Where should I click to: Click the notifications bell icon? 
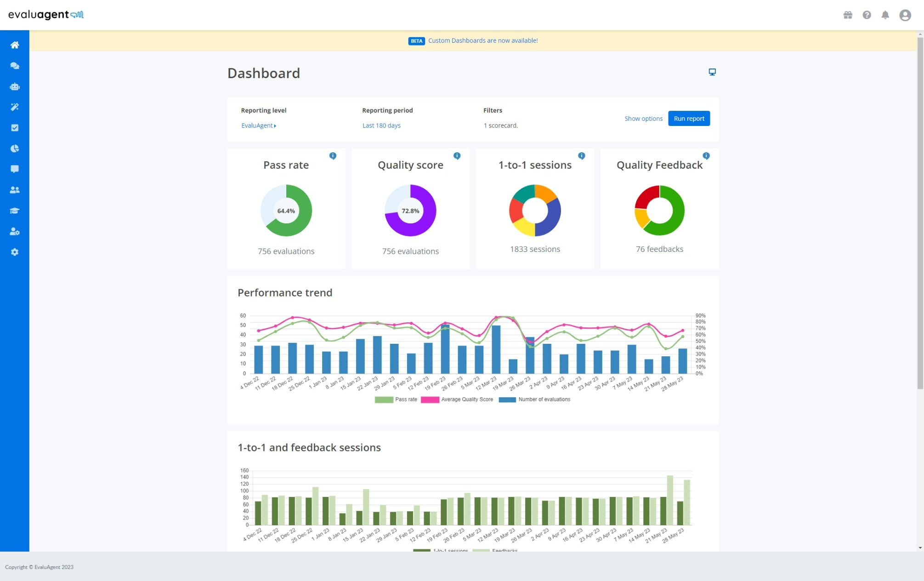885,15
